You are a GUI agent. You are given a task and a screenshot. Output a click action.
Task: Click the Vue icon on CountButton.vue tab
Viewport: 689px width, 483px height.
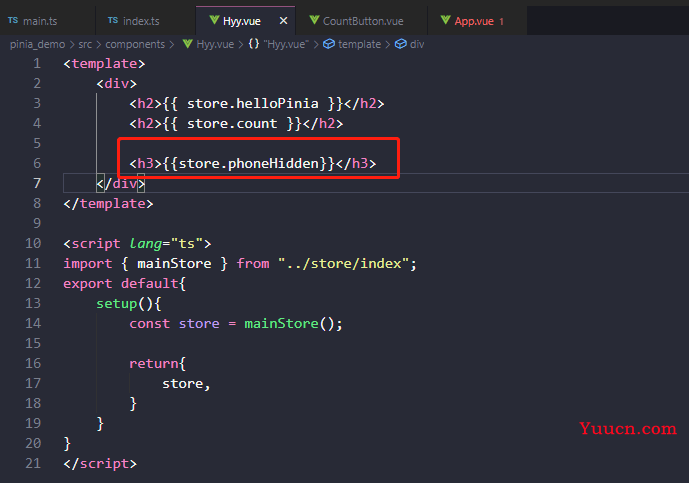[314, 20]
